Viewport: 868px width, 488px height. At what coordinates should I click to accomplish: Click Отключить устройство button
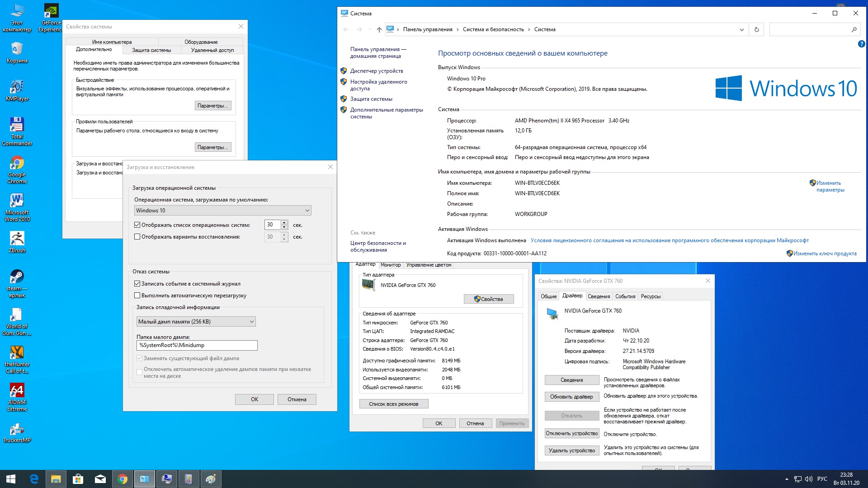571,433
